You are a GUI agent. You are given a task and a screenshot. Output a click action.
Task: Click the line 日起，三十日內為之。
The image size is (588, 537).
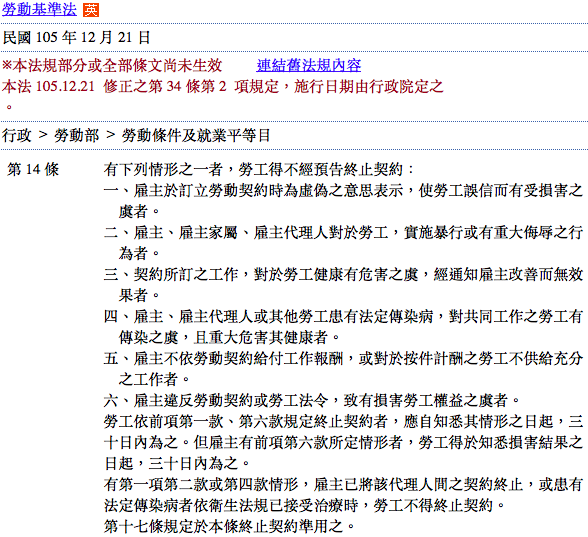[177, 464]
